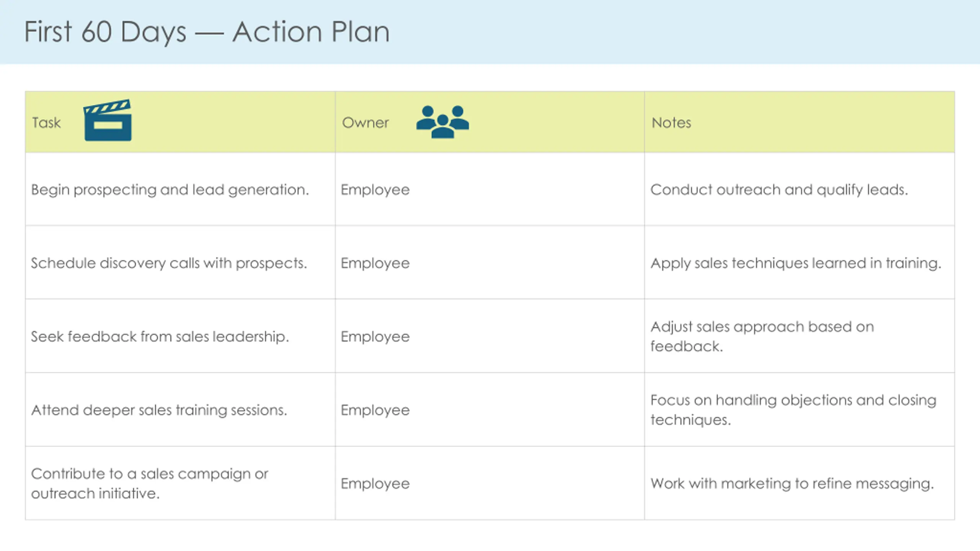Click the Notes column header cell
980x551 pixels.
pyautogui.click(x=799, y=122)
